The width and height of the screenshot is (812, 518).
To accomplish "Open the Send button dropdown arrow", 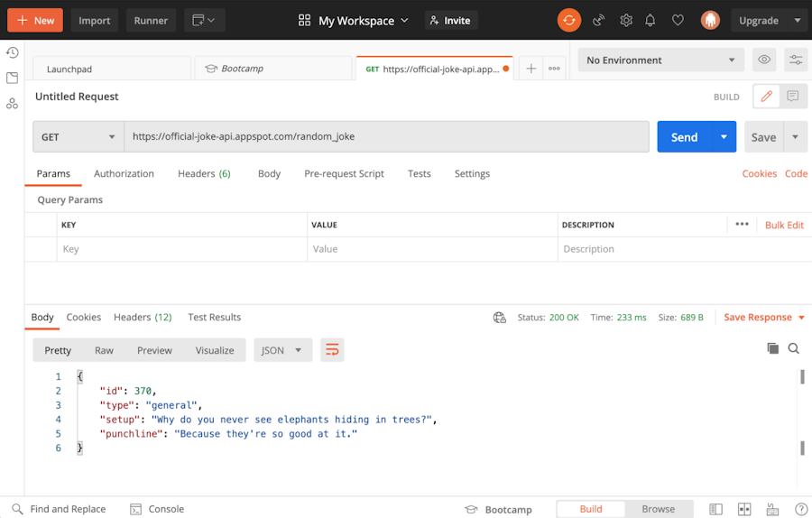I will [x=724, y=137].
